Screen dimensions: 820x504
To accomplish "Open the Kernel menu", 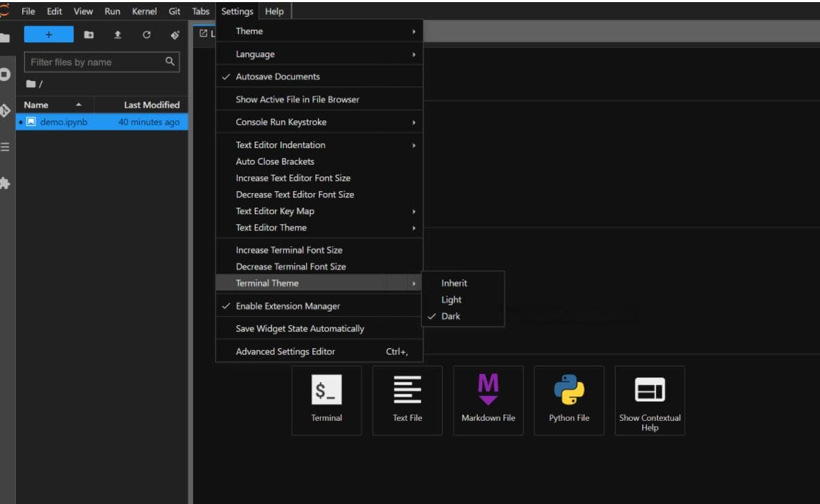I will (x=144, y=11).
